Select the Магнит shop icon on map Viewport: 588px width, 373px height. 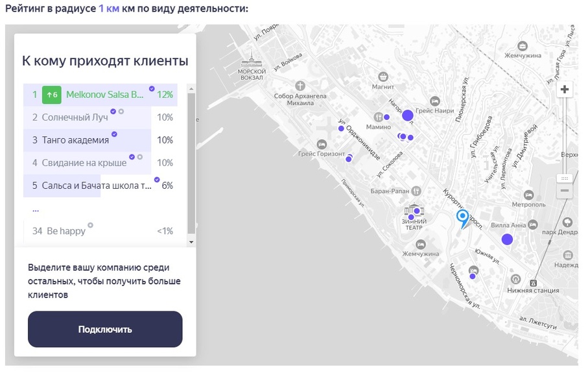pos(383,77)
